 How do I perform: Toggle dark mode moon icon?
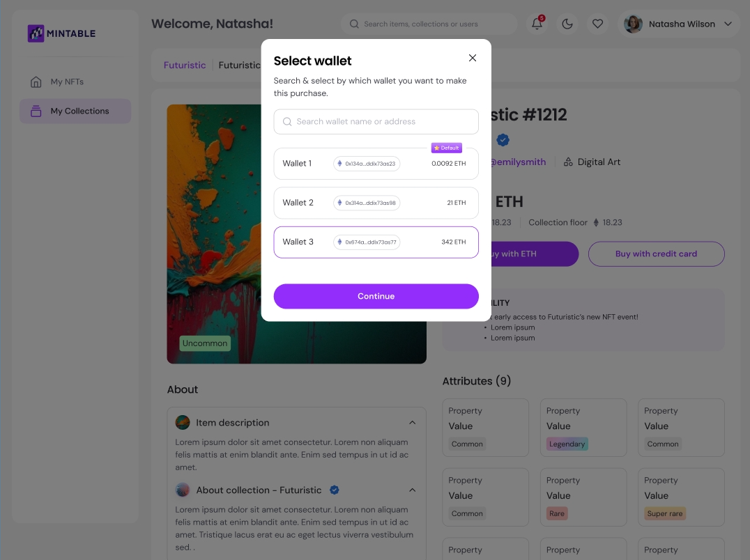(x=567, y=24)
